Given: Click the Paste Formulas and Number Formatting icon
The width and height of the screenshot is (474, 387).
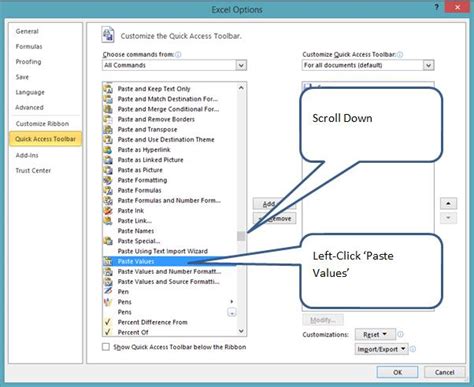Looking at the screenshot, I should click(x=108, y=201).
